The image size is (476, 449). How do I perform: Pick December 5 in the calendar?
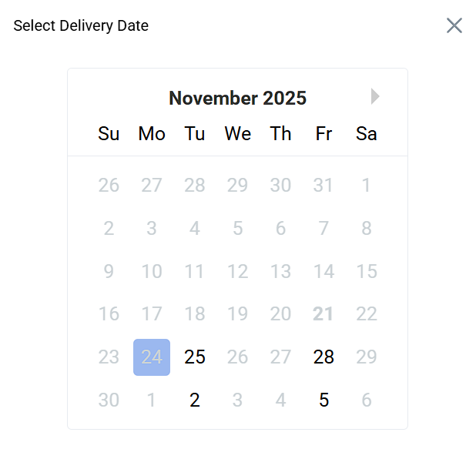(323, 400)
